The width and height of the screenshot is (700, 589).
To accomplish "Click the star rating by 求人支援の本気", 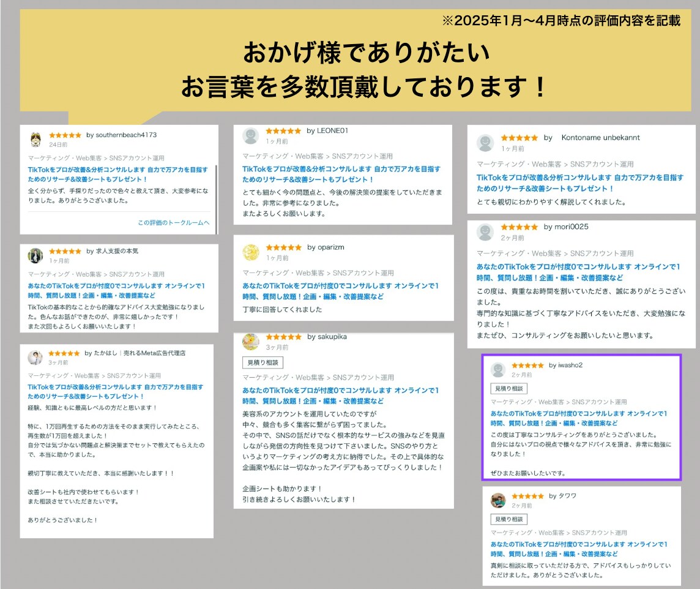I will click(x=65, y=252).
